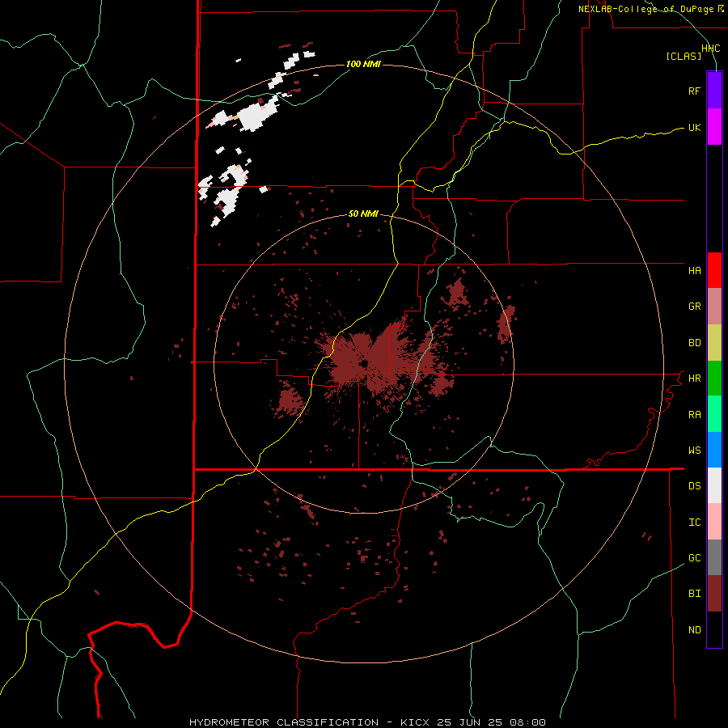Click the gray GC legend color swatch
The height and width of the screenshot is (728, 728).
click(x=714, y=557)
